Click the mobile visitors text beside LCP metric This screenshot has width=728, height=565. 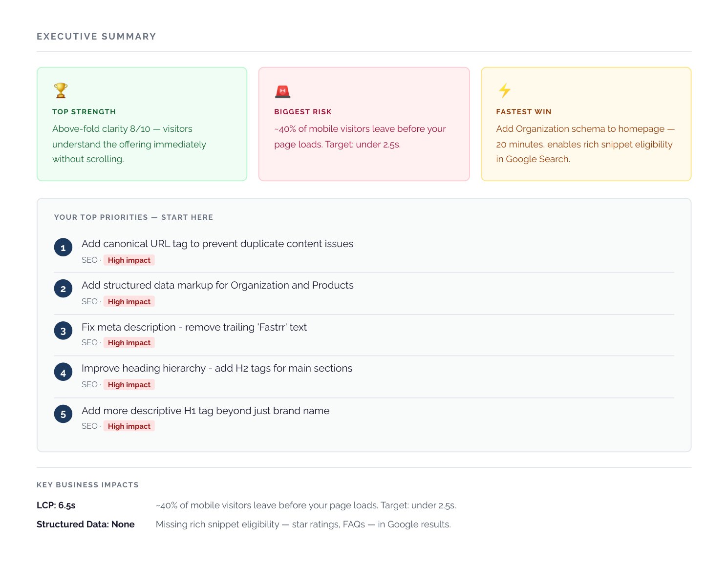pyautogui.click(x=306, y=505)
